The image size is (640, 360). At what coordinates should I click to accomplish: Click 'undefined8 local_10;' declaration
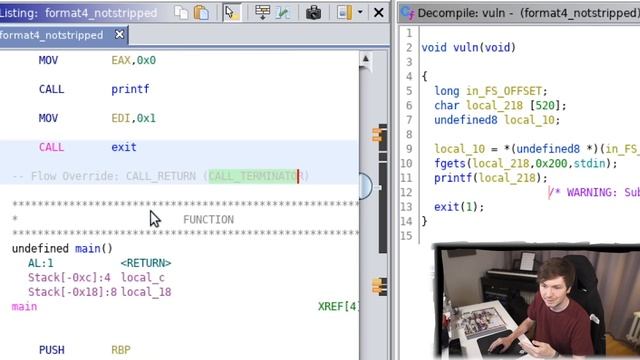pyautogui.click(x=497, y=120)
